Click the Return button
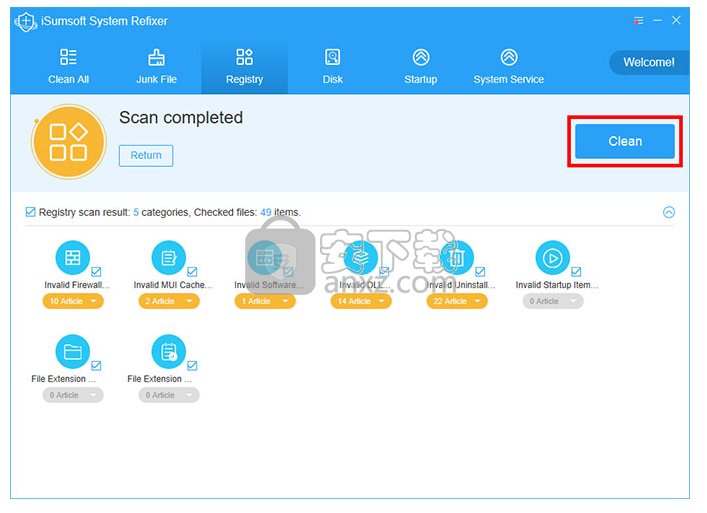Screen dimensions: 707x513 (146, 156)
